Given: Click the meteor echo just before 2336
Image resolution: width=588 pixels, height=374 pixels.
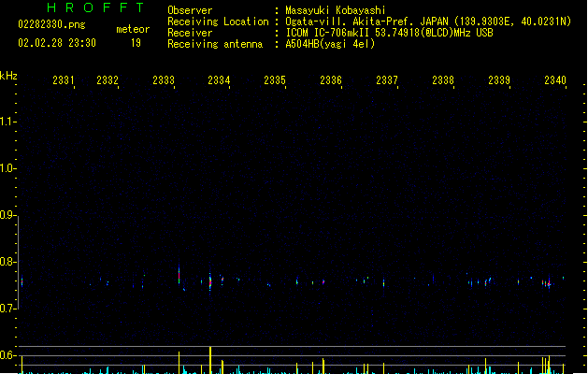Looking at the screenshot, I should click(323, 281).
